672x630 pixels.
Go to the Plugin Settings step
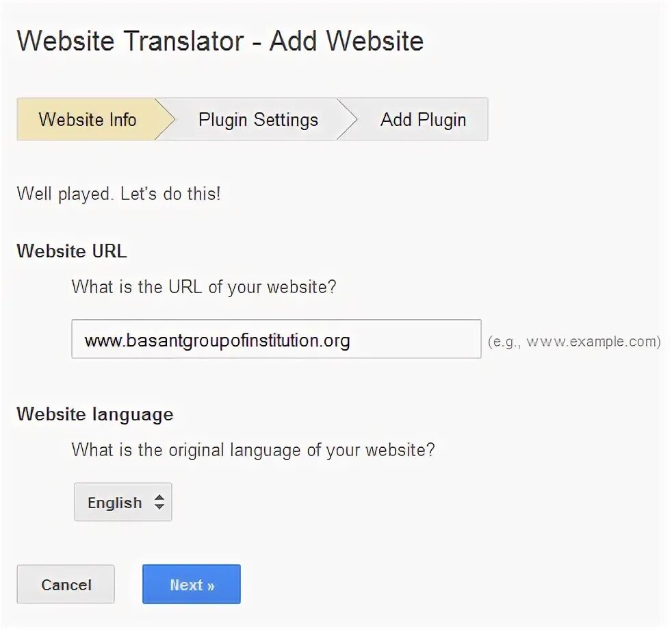pyautogui.click(x=258, y=119)
